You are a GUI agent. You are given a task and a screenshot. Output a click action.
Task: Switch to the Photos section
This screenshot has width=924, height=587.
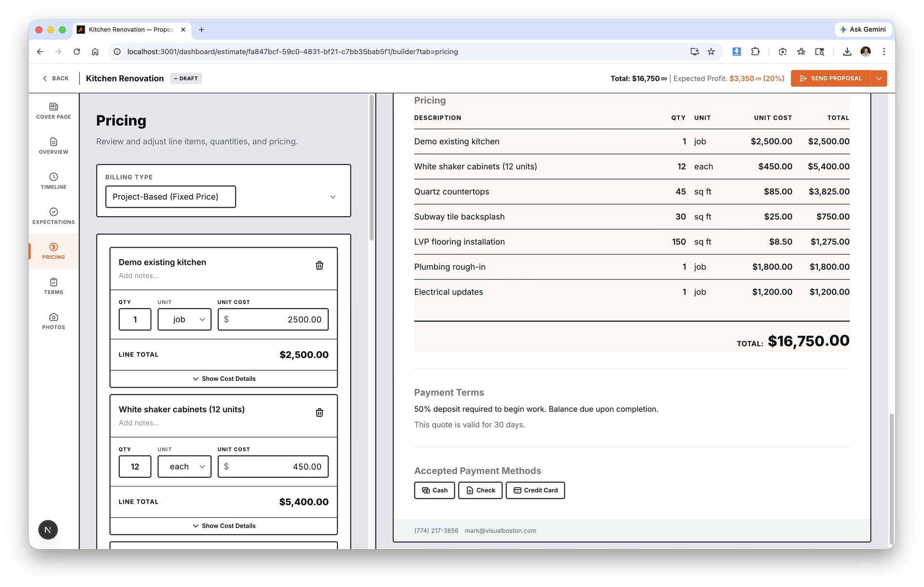[53, 321]
